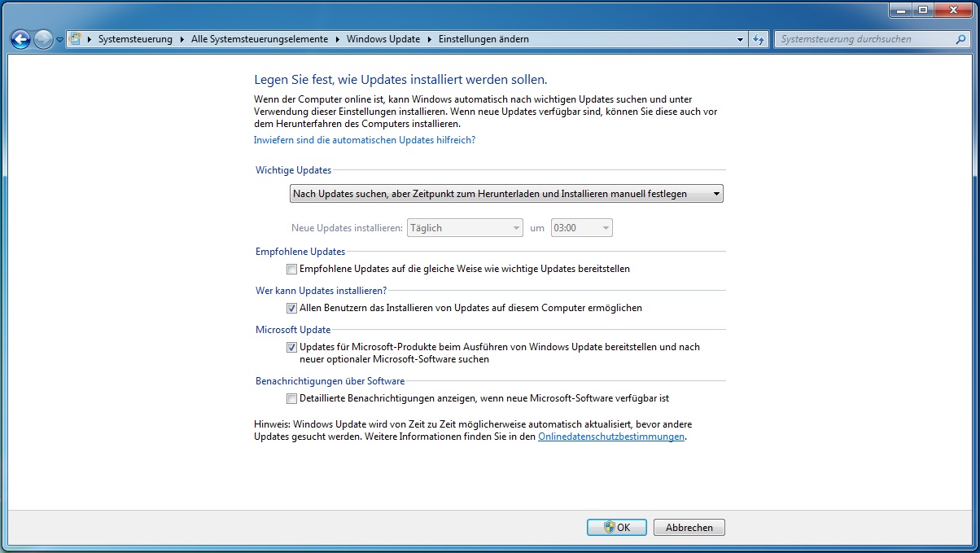Expand the arrow after Alle Systemsteuerungselemente
This screenshot has height=553, width=980.
(338, 39)
